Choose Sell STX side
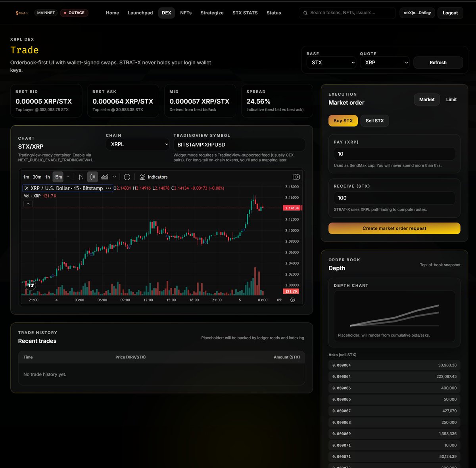The image size is (476, 468). [x=374, y=121]
